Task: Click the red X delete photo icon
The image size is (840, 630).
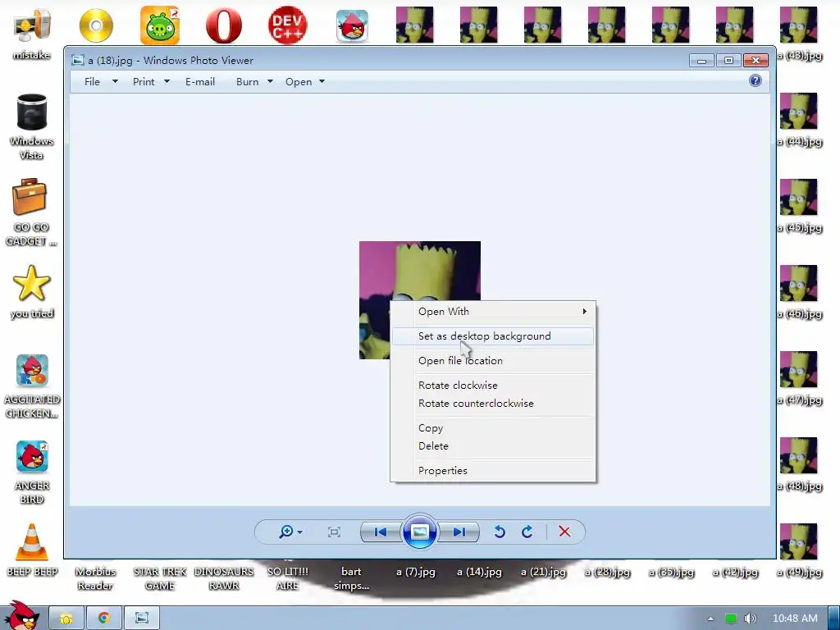Action: (x=564, y=532)
